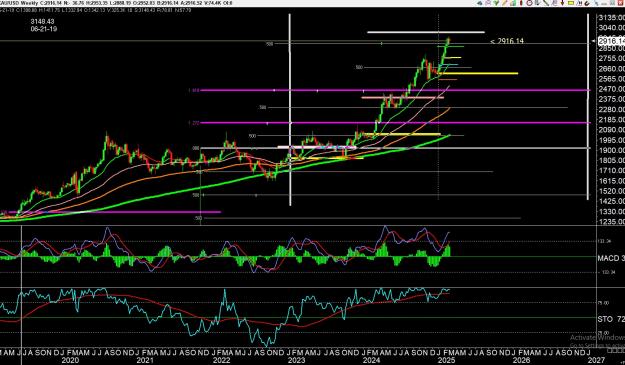The image size is (625, 365).
Task: Click the 2020 year label on time axis
Action: pos(70,360)
